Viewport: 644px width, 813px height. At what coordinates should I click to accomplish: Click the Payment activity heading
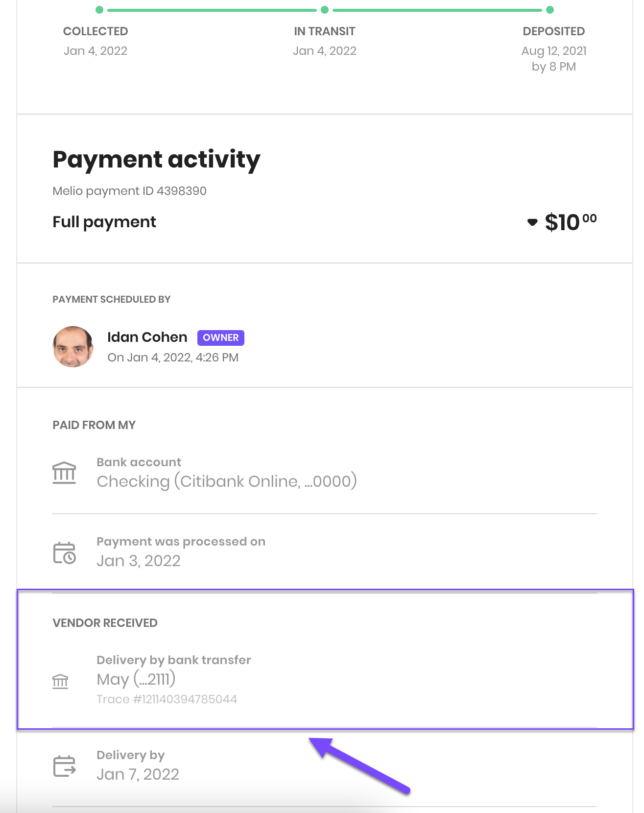157,160
